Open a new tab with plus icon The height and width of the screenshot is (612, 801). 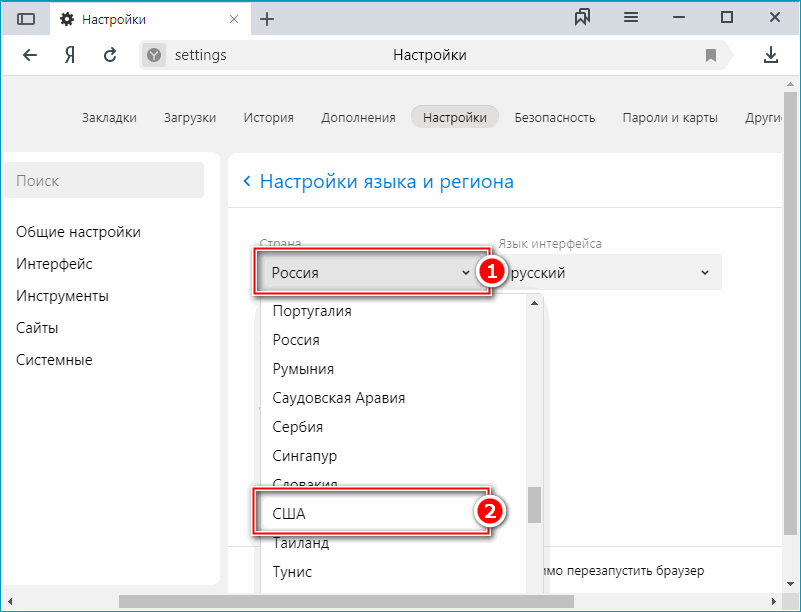(x=267, y=19)
